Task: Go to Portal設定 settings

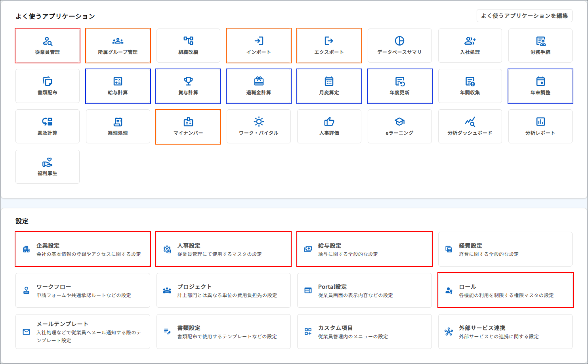Action: [365, 290]
